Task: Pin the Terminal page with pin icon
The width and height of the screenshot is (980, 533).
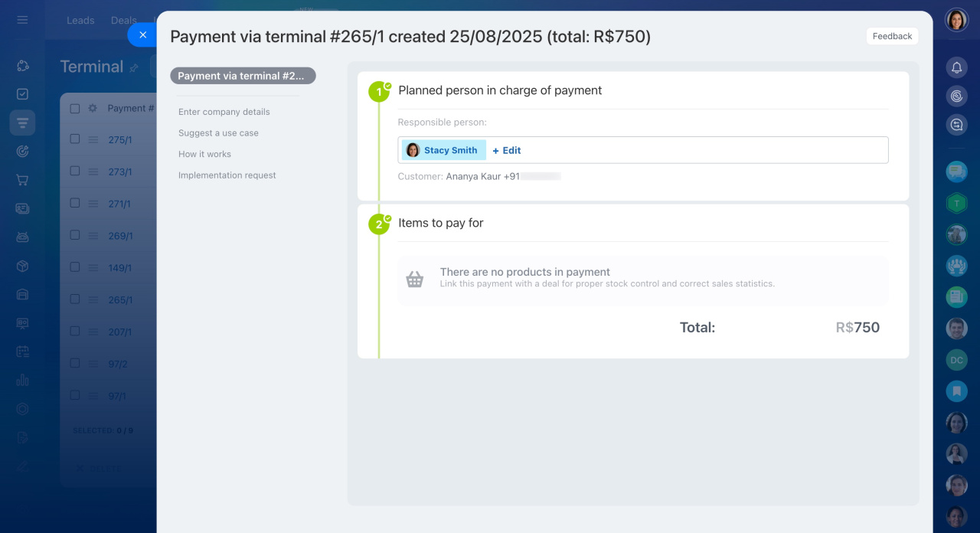Action: click(x=134, y=68)
